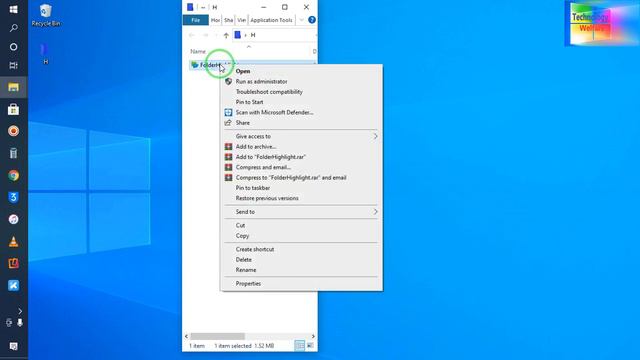640x360 pixels.
Task: Select Compress and email
Action: [x=263, y=167]
